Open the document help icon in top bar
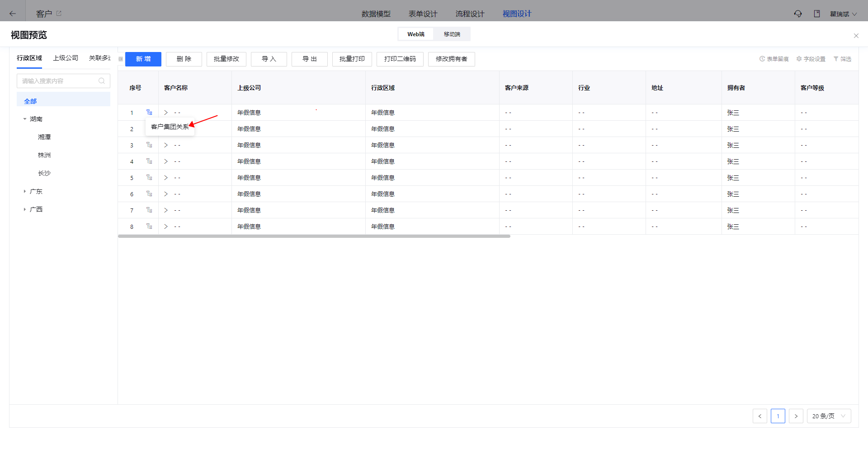Image resolution: width=868 pixels, height=449 pixels. 817,14
